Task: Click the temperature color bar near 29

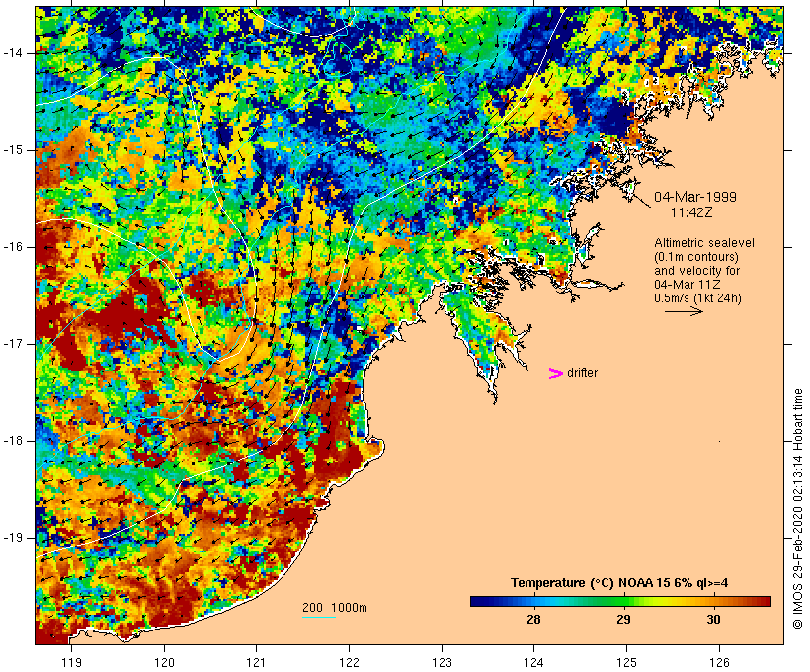Action: point(623,601)
